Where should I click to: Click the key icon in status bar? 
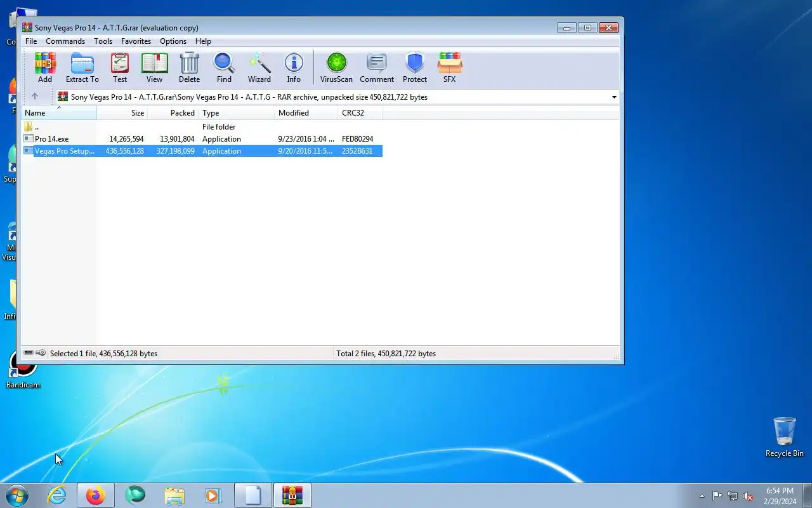[41, 353]
